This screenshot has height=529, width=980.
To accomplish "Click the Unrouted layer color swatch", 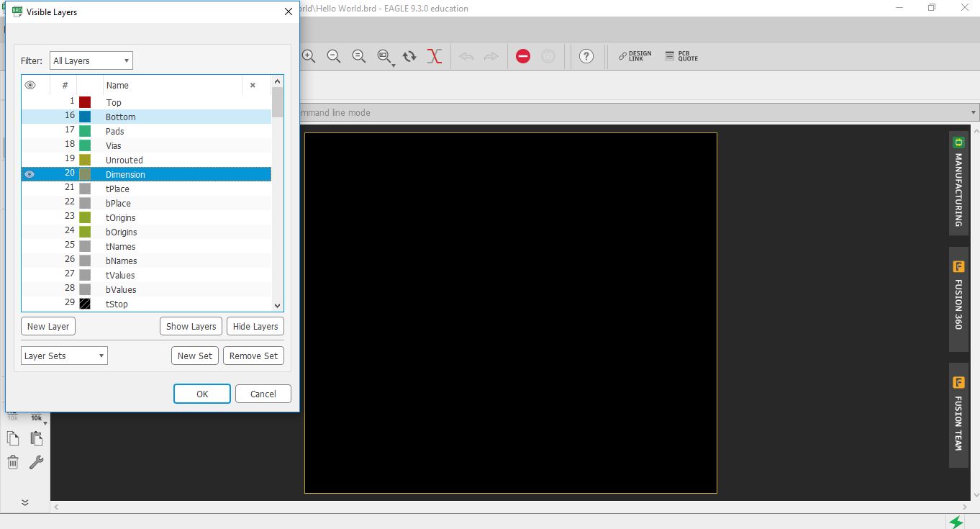I will click(x=85, y=160).
